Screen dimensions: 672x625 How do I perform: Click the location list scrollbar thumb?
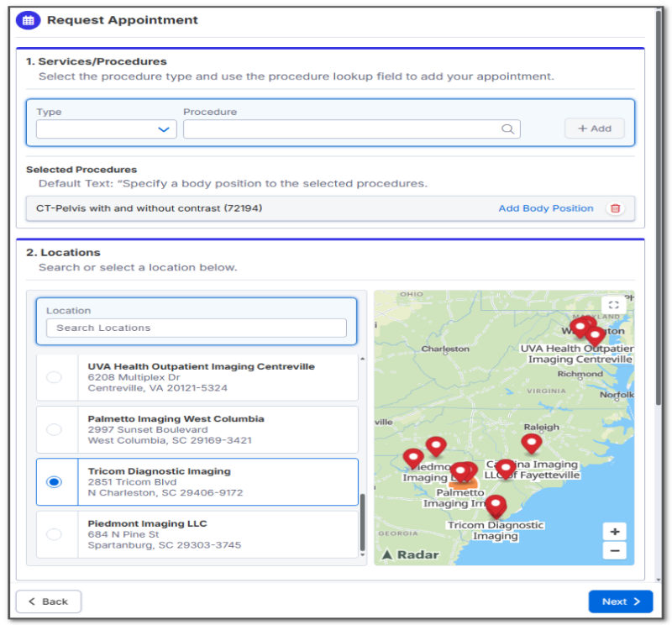(363, 523)
